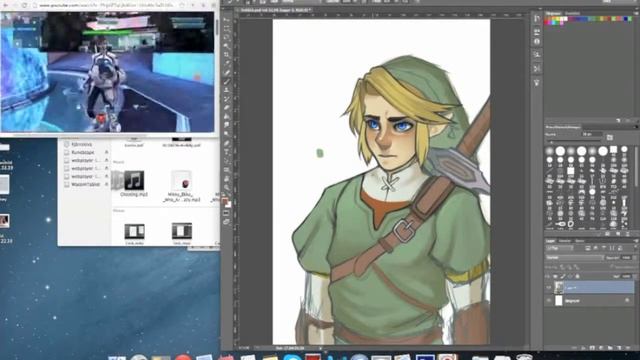Open the Info panel icon in collapsed dock
Image resolution: width=640 pixels, height=360 pixels.
coord(537,42)
